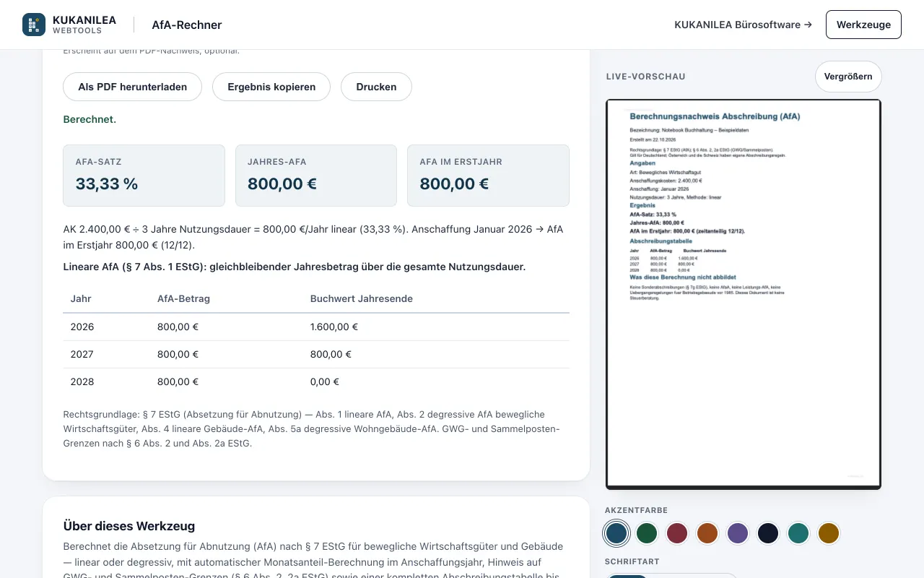Print the calculation with Drucken
The width and height of the screenshot is (924, 578).
[x=376, y=87]
